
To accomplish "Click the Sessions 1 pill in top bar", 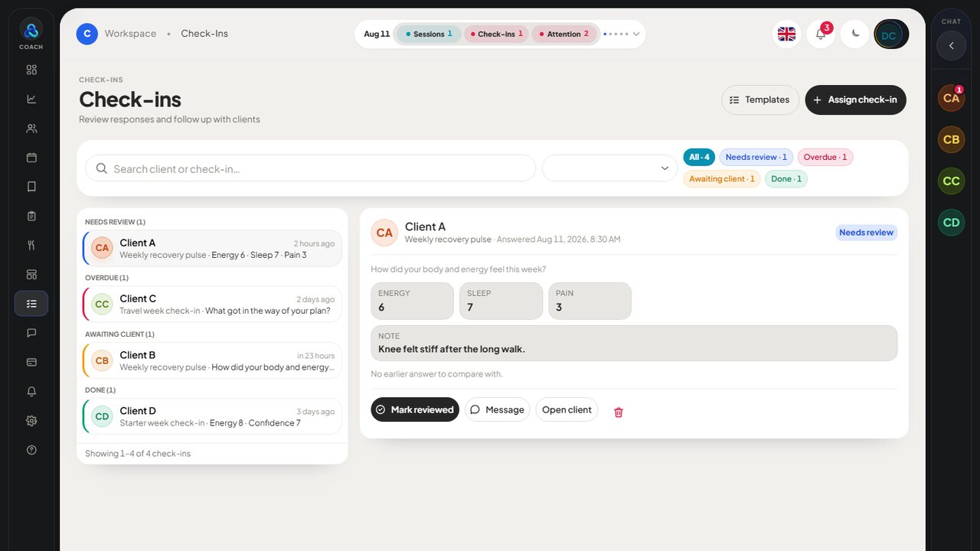I will tap(429, 34).
